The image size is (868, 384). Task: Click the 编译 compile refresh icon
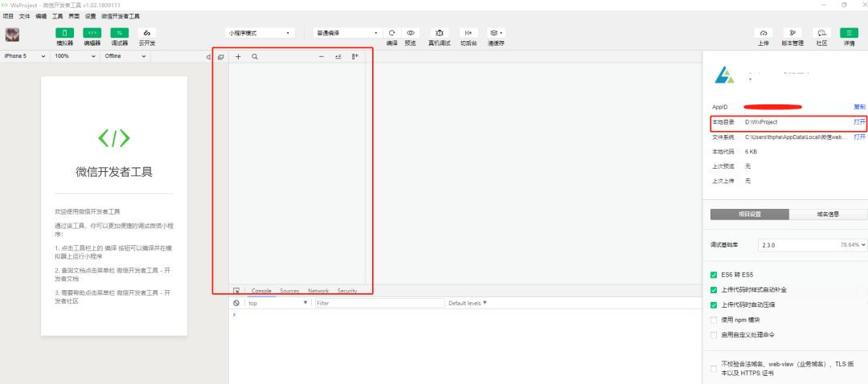(x=392, y=33)
